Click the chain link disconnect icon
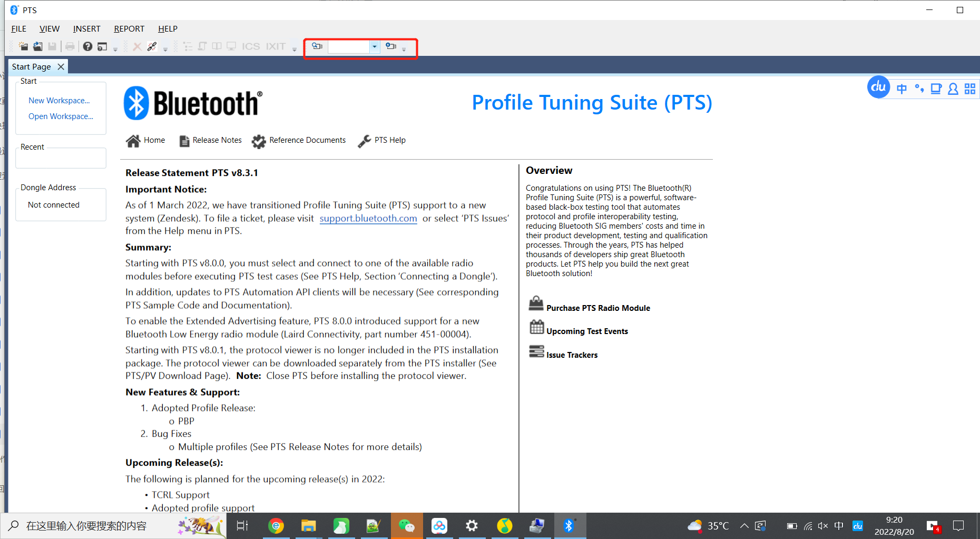This screenshot has width=980, height=539. tap(152, 46)
